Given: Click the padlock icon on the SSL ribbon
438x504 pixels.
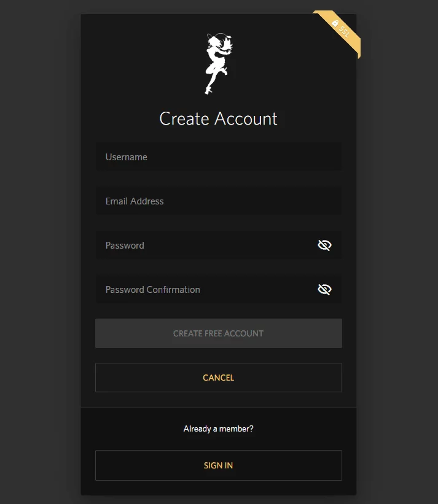Looking at the screenshot, I should (335, 23).
